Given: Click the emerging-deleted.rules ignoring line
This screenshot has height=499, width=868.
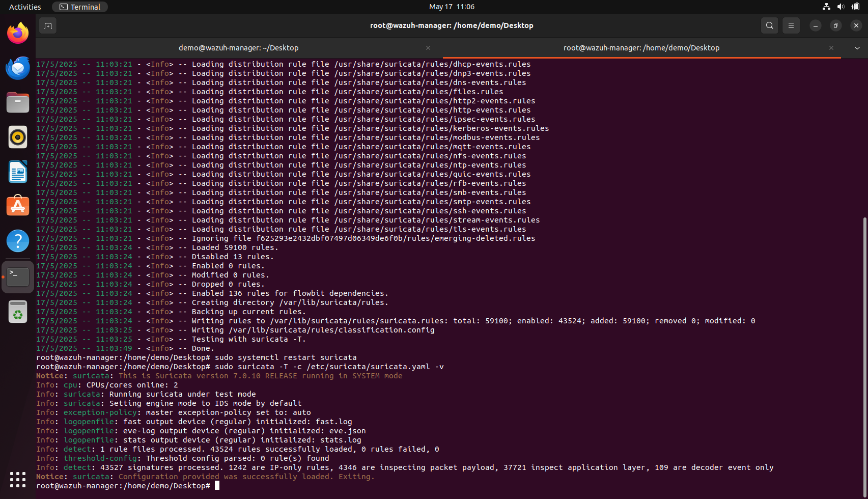Looking at the screenshot, I should click(286, 238).
